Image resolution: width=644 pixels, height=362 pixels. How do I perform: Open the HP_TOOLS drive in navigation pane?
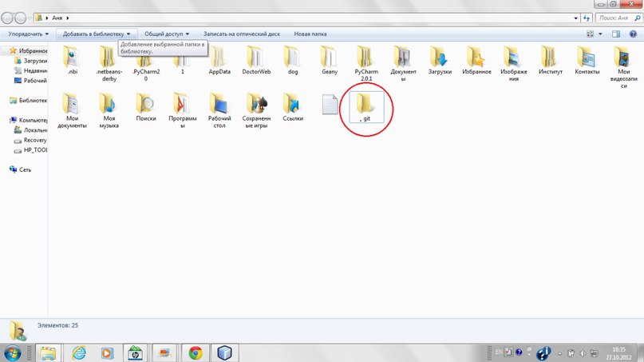coord(31,150)
